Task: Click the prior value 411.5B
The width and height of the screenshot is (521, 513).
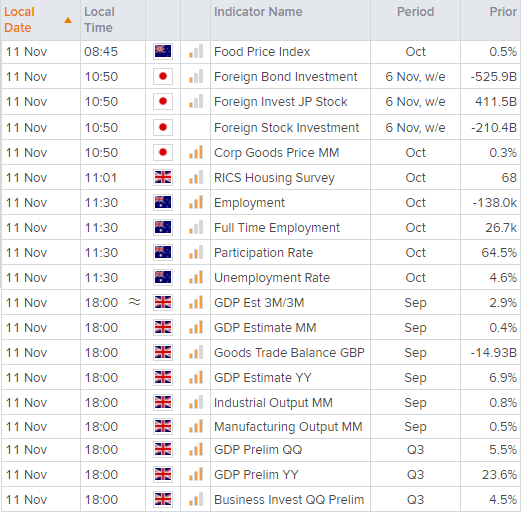Action: tap(496, 102)
